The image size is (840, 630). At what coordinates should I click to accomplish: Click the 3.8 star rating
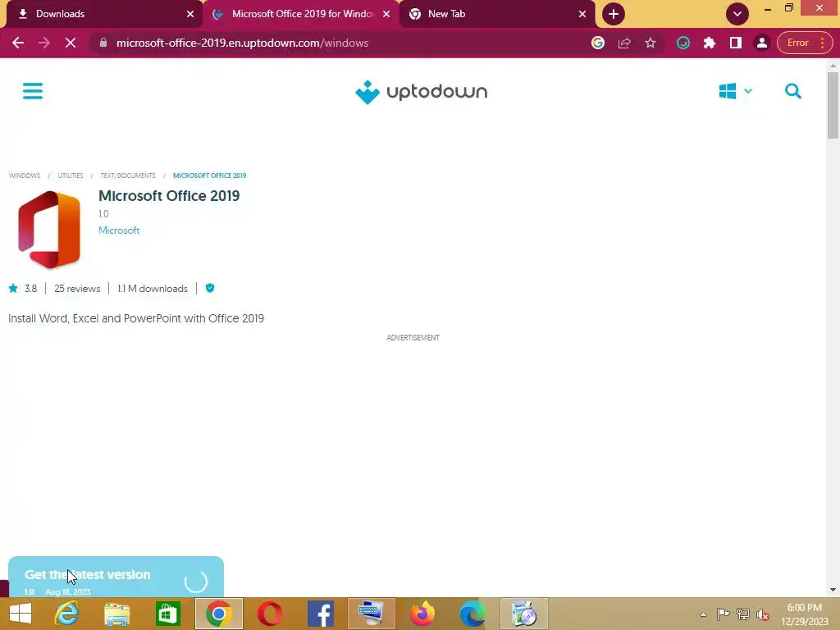(x=23, y=288)
